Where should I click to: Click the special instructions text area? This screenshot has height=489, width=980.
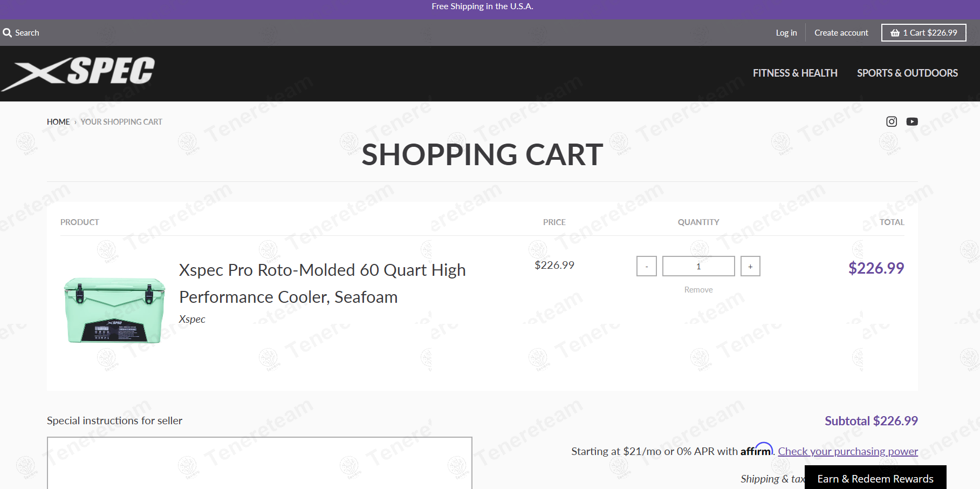[259, 463]
